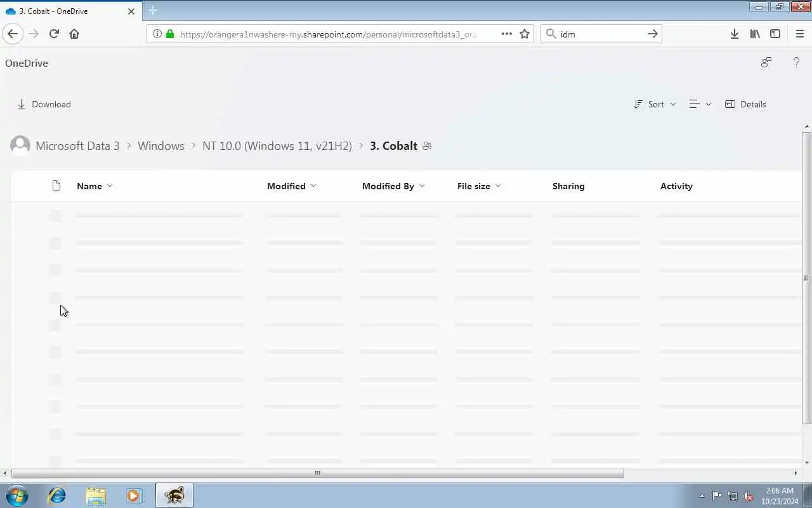Open Windows Media Player from taskbar
Viewport: 812px width, 508px height.
coord(134,495)
